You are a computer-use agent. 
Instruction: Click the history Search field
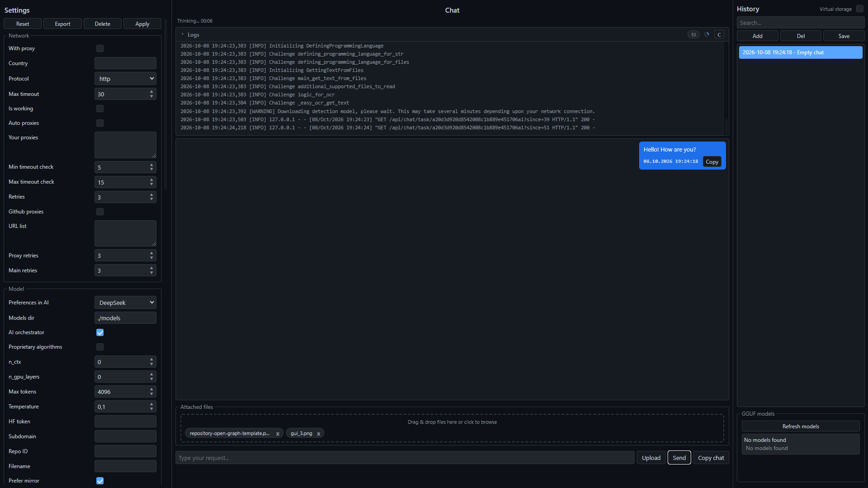(801, 23)
